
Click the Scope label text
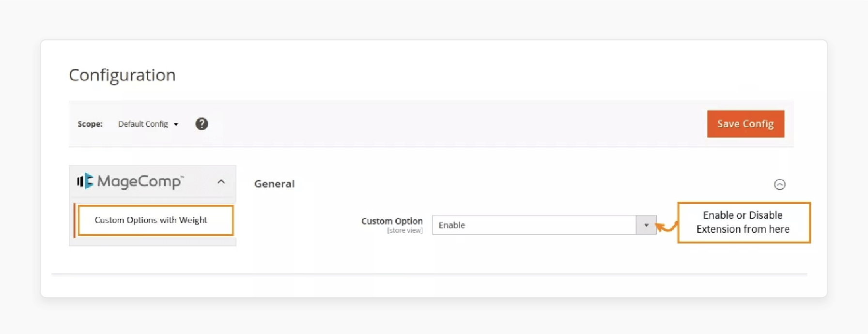click(90, 124)
